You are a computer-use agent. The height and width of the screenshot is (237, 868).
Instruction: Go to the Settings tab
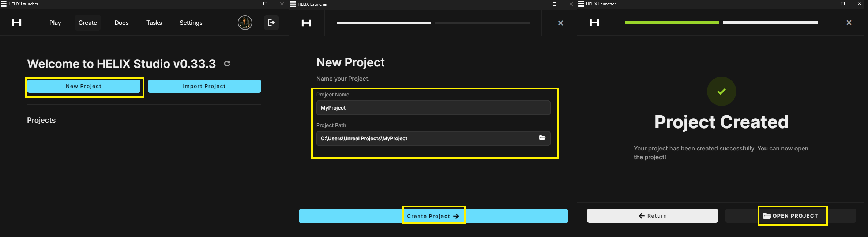click(x=191, y=23)
